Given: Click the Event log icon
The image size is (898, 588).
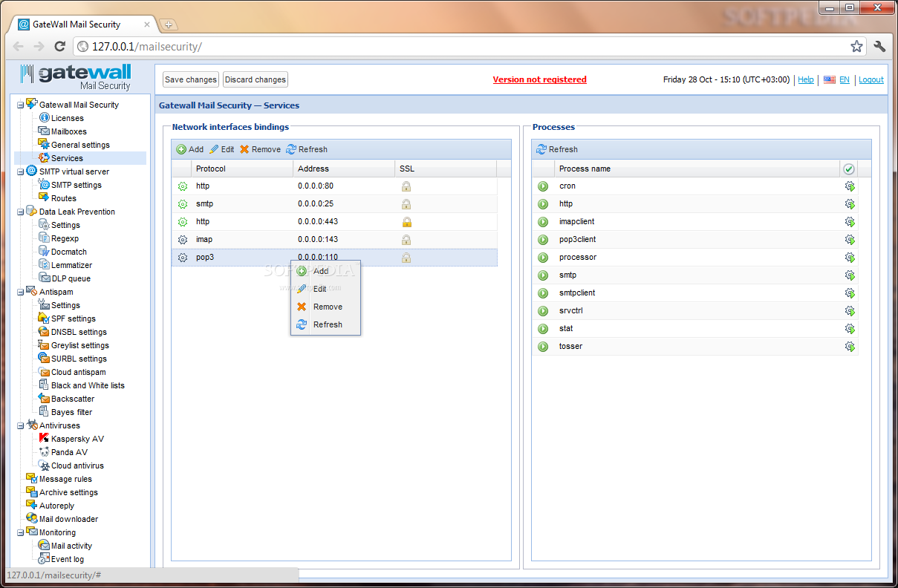Looking at the screenshot, I should (x=45, y=558).
